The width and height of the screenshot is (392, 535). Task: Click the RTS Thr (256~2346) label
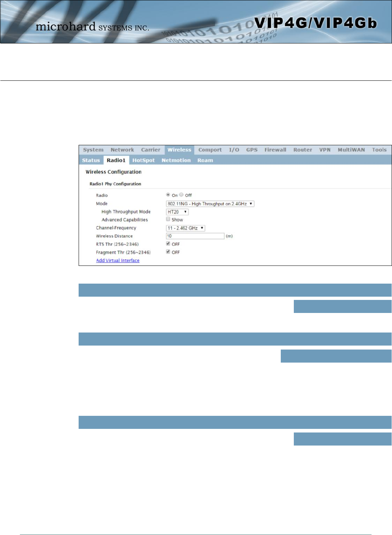click(x=117, y=244)
